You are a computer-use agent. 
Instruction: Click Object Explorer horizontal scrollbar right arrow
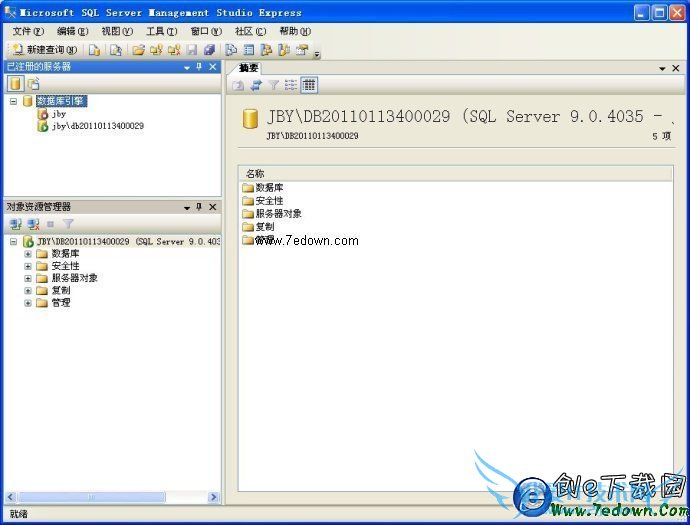click(213, 497)
